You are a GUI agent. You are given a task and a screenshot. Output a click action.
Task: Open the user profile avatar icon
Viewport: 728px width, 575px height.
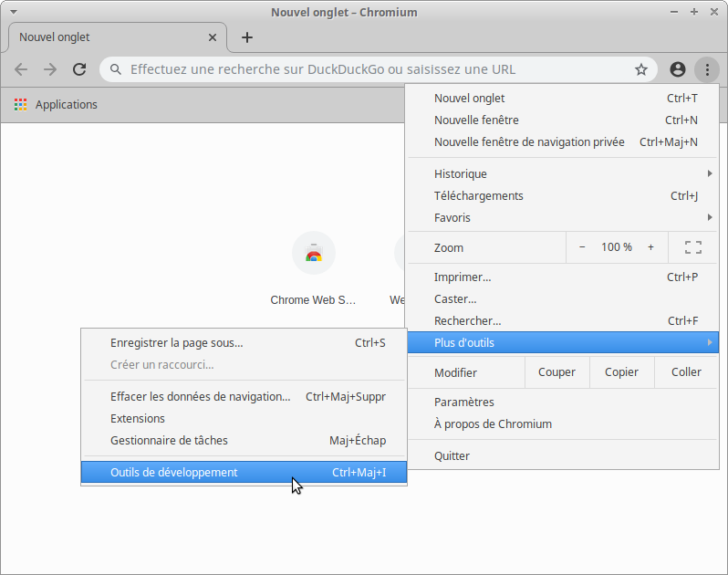pyautogui.click(x=677, y=69)
